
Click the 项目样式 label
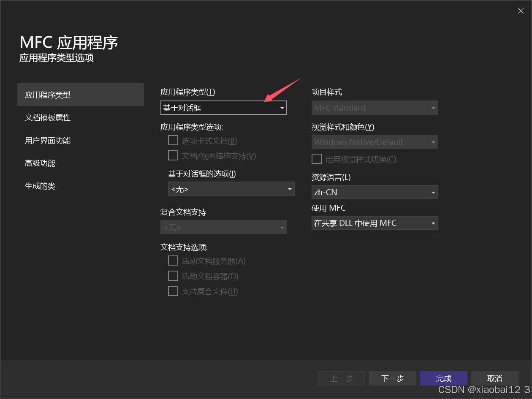327,92
